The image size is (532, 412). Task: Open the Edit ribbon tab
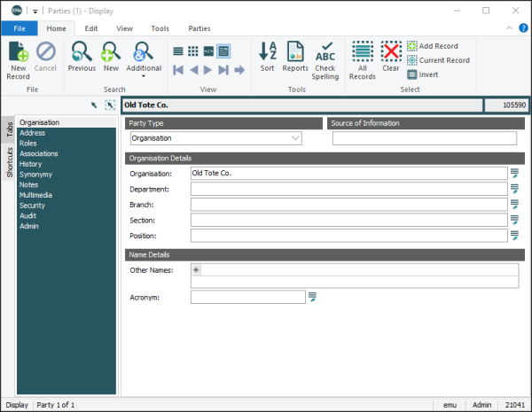(x=90, y=28)
